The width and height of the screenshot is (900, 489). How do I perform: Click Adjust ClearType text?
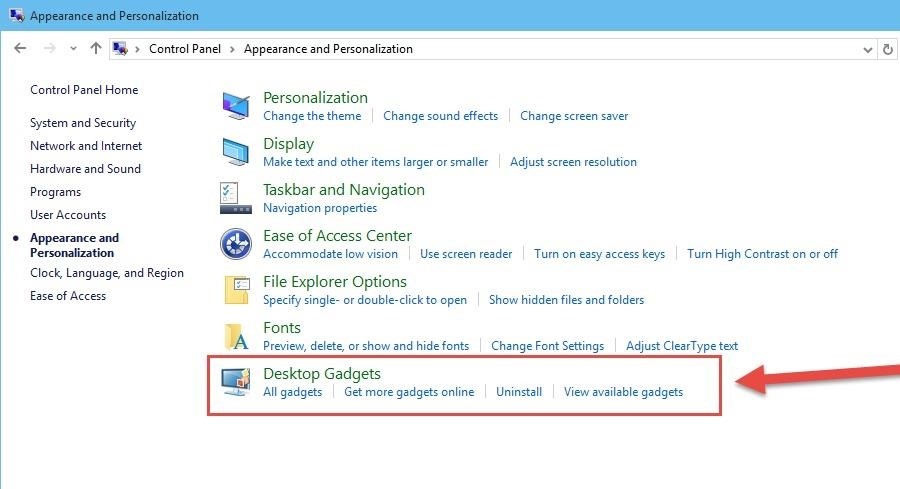(x=682, y=346)
